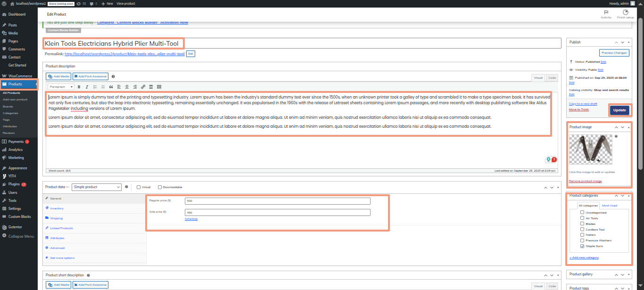644x290 pixels.
Task: Open the WordPress logo menu in admin bar
Action: pos(4,3)
